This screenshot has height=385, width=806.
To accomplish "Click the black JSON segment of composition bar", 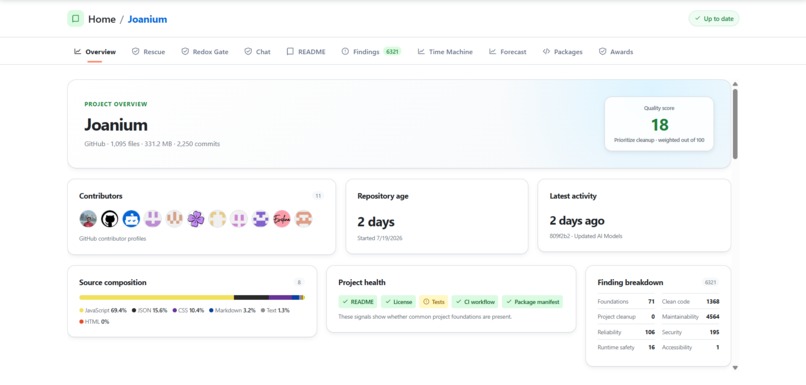I will (251, 297).
